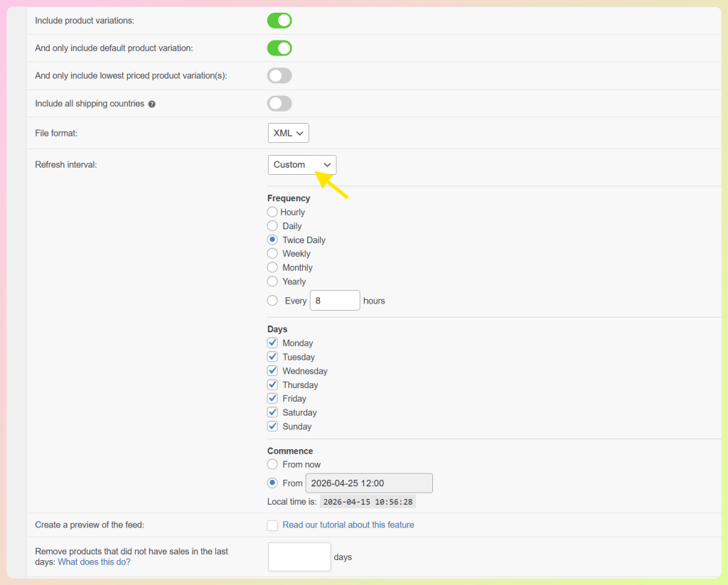
Task: Select the Daily frequency option
Action: pos(272,226)
